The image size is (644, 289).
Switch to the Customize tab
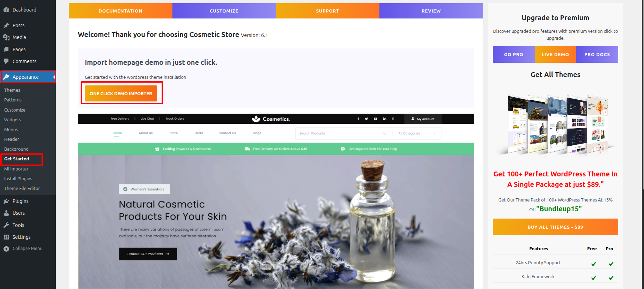pyautogui.click(x=224, y=11)
